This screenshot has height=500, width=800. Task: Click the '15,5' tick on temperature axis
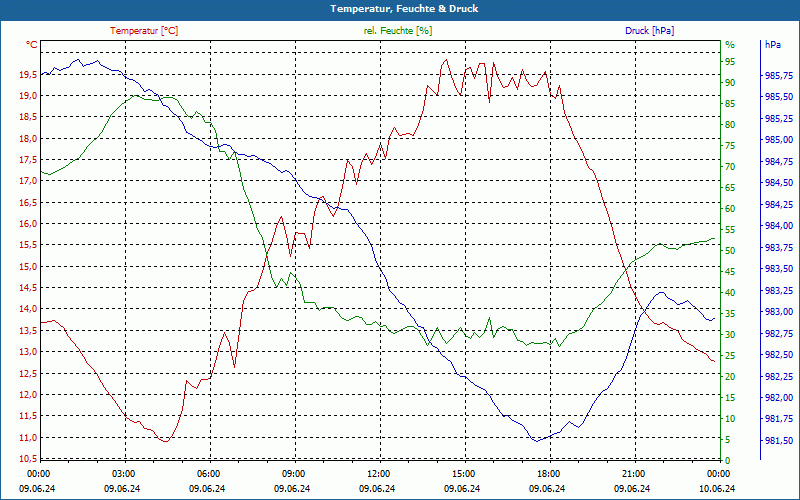coord(28,245)
